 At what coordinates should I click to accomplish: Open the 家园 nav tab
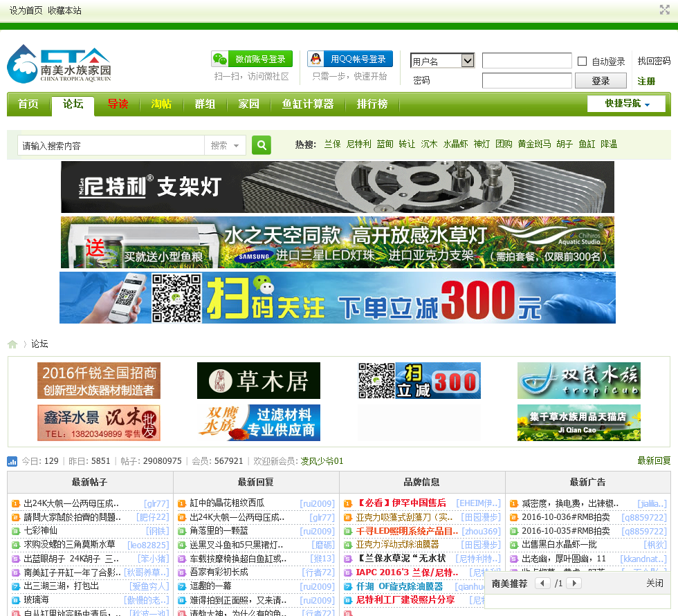(x=248, y=104)
